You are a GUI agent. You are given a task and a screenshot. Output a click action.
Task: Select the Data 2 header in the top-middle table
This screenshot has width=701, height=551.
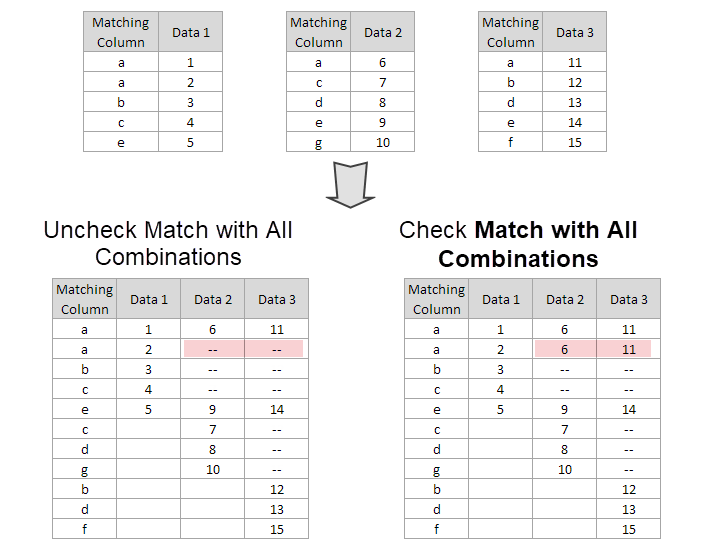[x=383, y=32]
